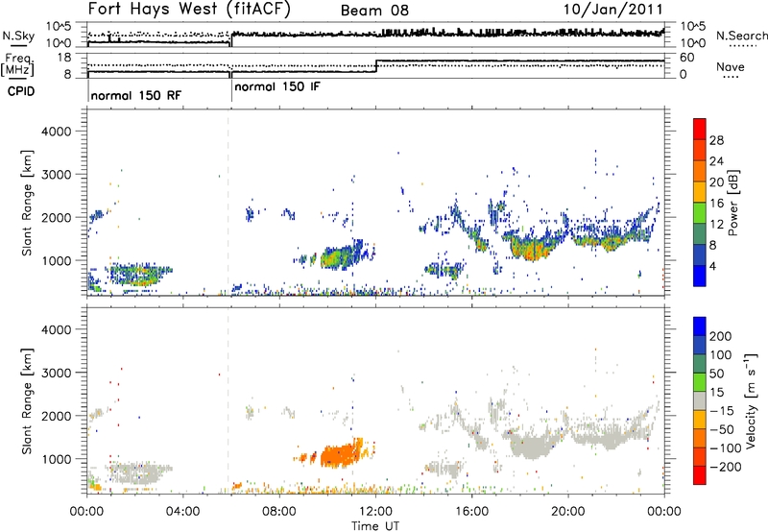The height and width of the screenshot is (532, 768).
Task: Click the "Fort Hays West (fitACF)" title
Action: coord(189,10)
